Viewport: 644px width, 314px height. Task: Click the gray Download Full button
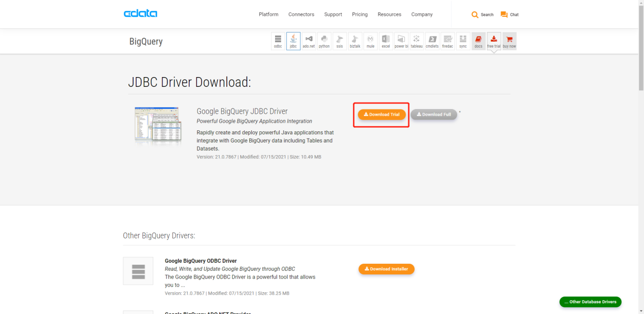(x=433, y=115)
